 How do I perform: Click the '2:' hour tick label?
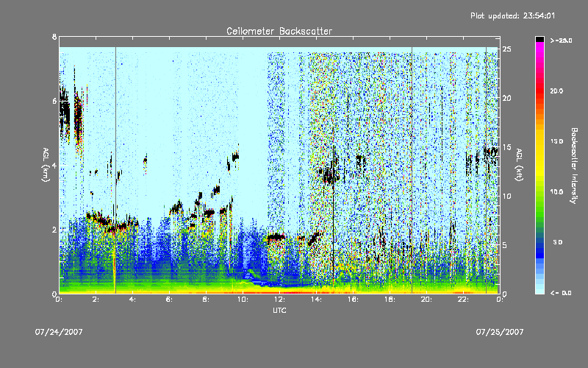[x=96, y=300]
